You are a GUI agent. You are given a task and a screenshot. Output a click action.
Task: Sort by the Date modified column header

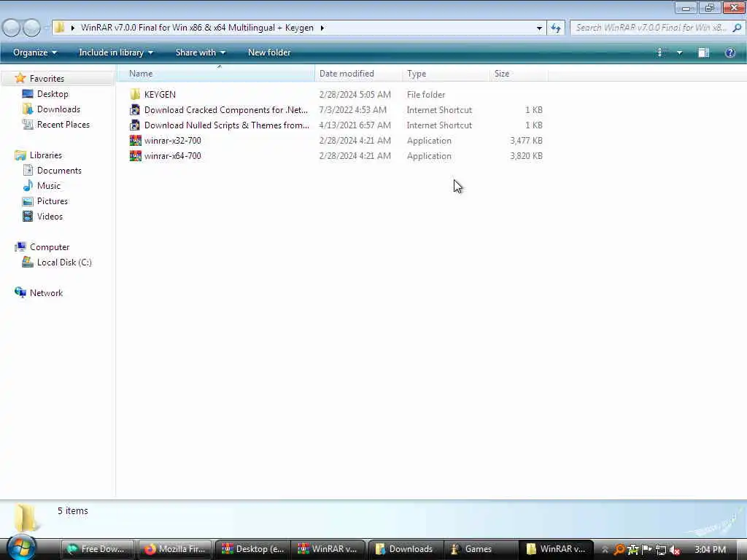[358, 74]
